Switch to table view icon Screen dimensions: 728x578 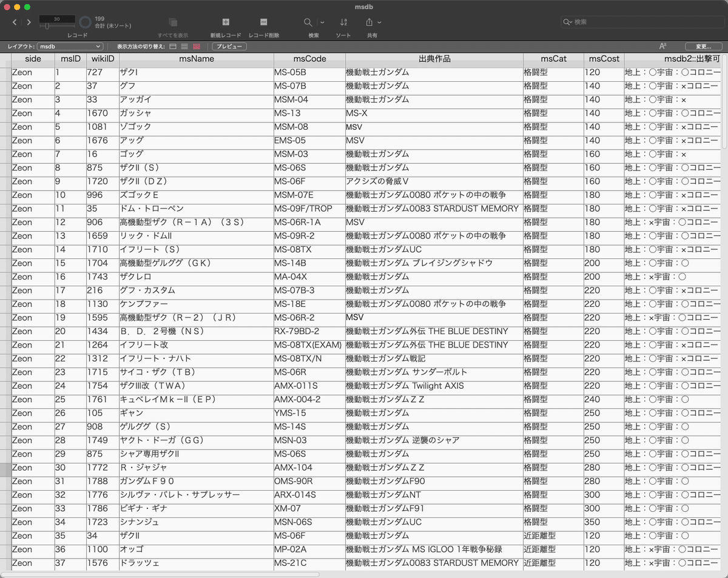(x=197, y=47)
